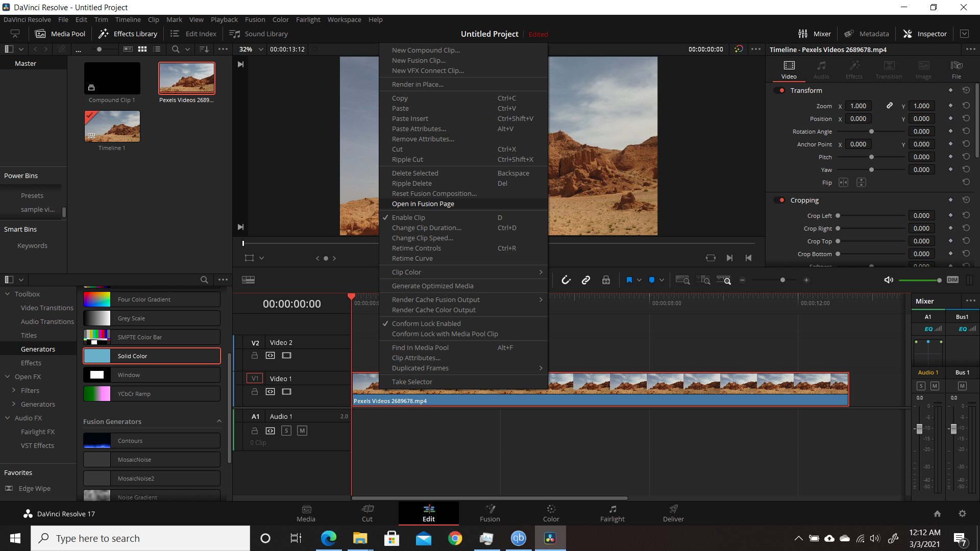Viewport: 980px width, 551px height.
Task: Switch media pool to thumbnail view
Action: 142,49
